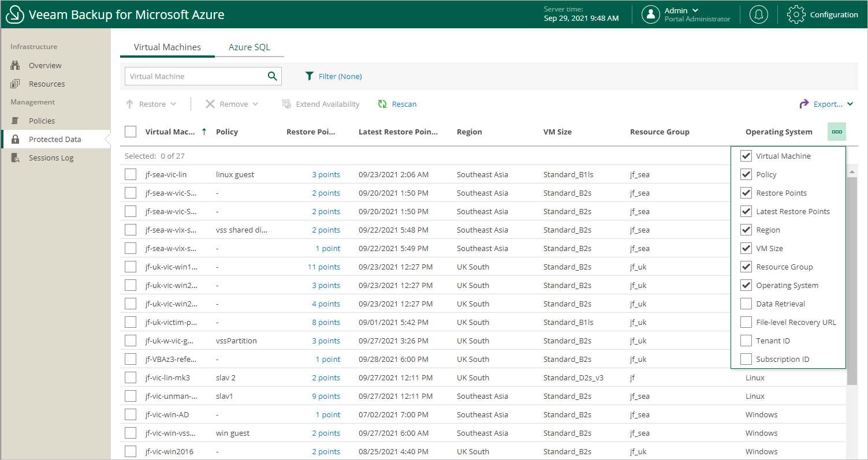This screenshot has width=868, height=460.
Task: Click jf-vic-win-AD machine name
Action: [x=167, y=414]
